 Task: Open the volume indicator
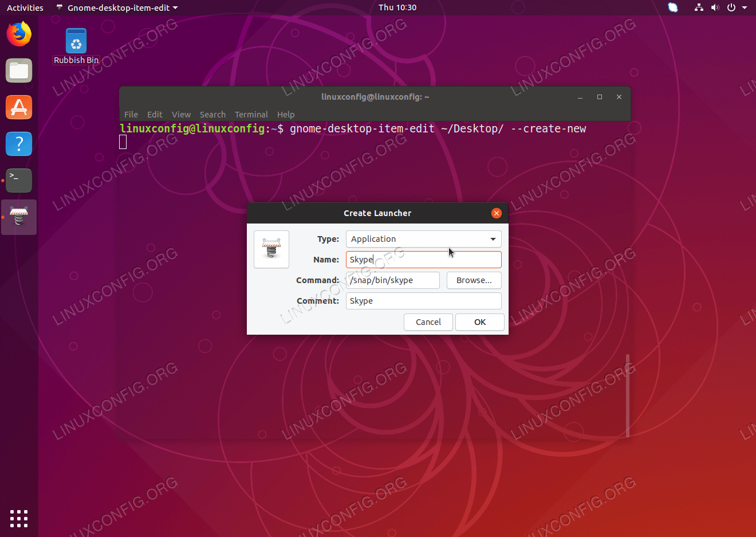pyautogui.click(x=715, y=7)
